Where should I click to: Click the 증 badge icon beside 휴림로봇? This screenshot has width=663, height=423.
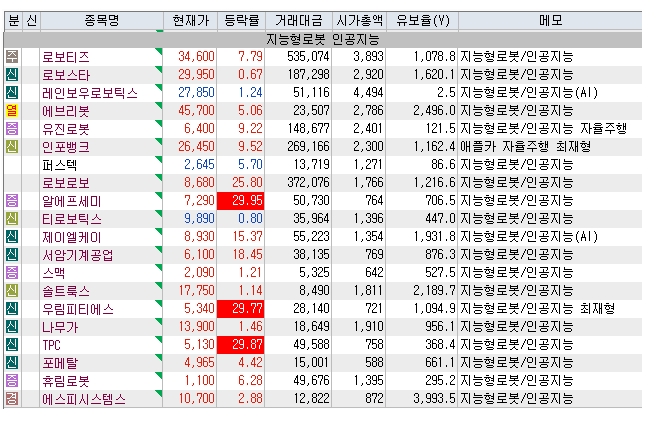(x=12, y=381)
